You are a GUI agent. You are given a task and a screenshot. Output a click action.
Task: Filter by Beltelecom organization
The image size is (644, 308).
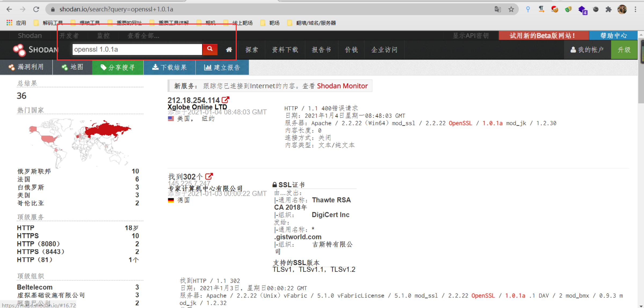coord(35,287)
